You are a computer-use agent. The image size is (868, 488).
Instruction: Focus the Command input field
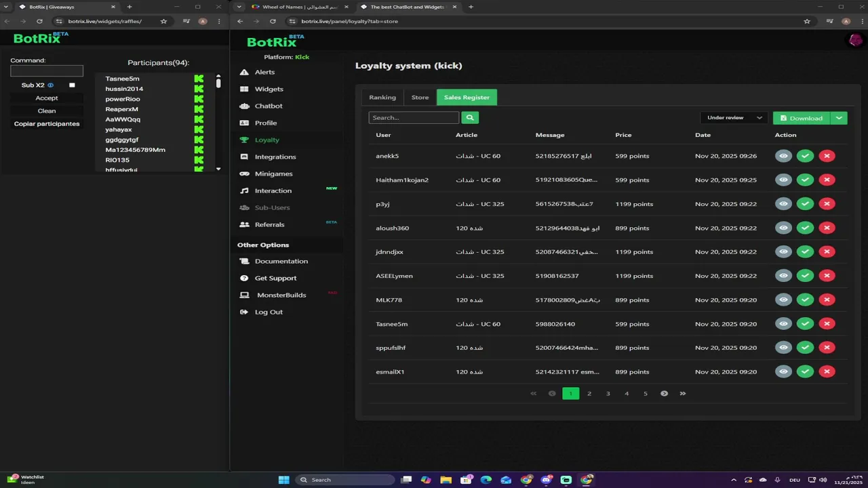(47, 70)
